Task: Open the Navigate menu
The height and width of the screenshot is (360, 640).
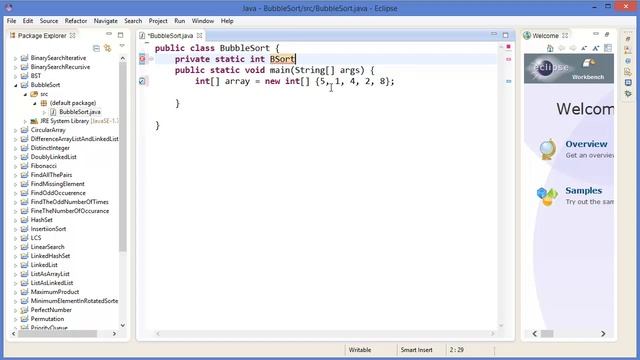Action: tap(105, 21)
